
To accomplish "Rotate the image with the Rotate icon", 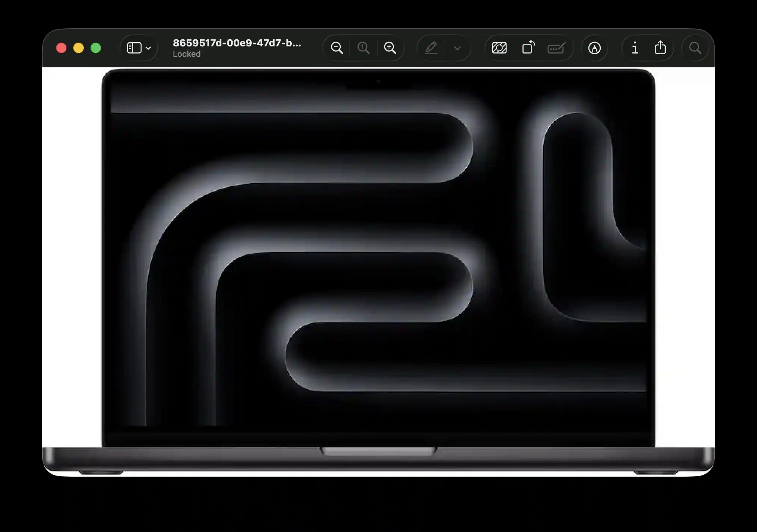I will click(x=528, y=48).
